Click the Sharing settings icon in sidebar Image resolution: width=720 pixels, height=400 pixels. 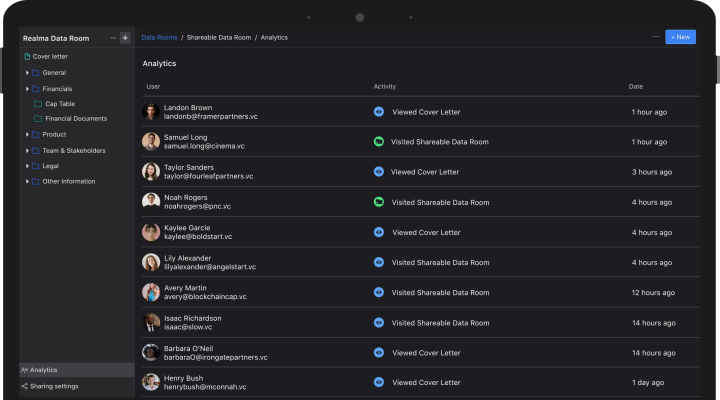pos(25,386)
